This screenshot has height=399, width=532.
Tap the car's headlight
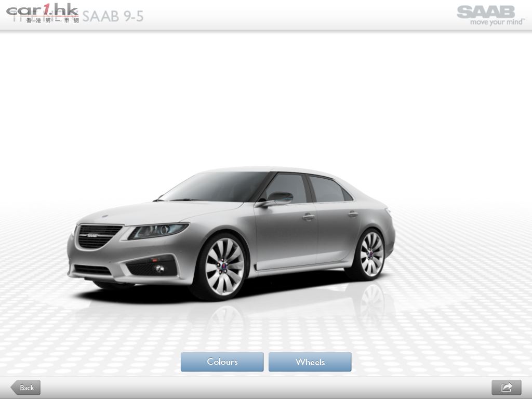[158, 230]
